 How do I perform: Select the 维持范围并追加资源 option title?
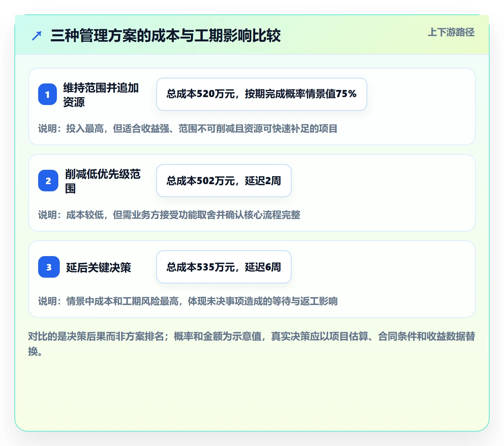coord(101,95)
